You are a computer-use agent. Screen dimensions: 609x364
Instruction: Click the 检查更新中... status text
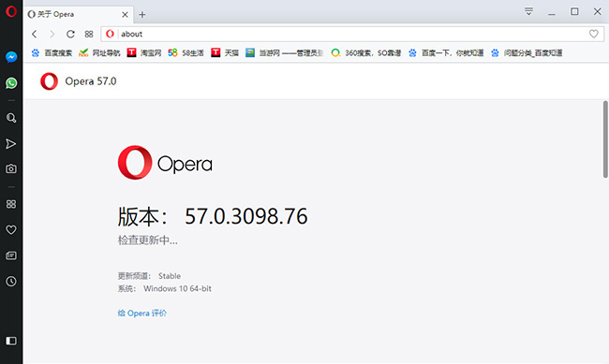click(x=148, y=240)
